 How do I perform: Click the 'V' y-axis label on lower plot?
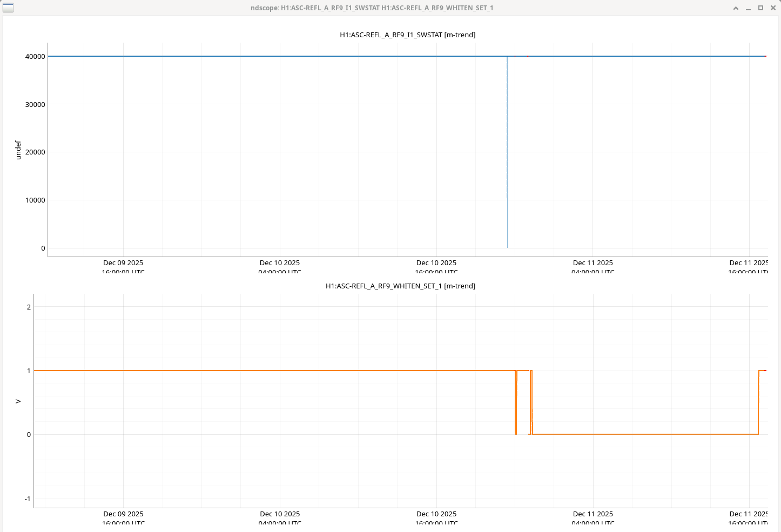[18, 401]
